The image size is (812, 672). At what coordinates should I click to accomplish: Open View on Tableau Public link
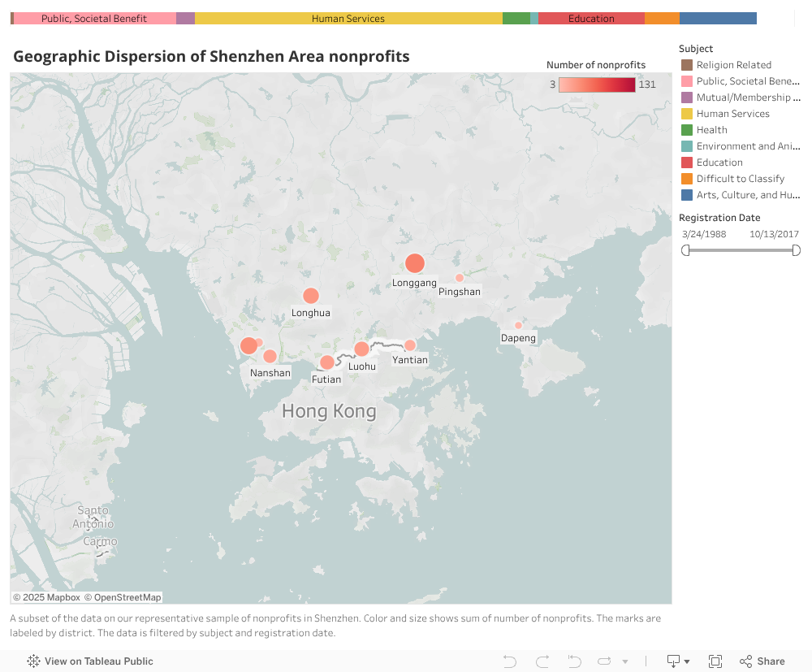(x=90, y=661)
